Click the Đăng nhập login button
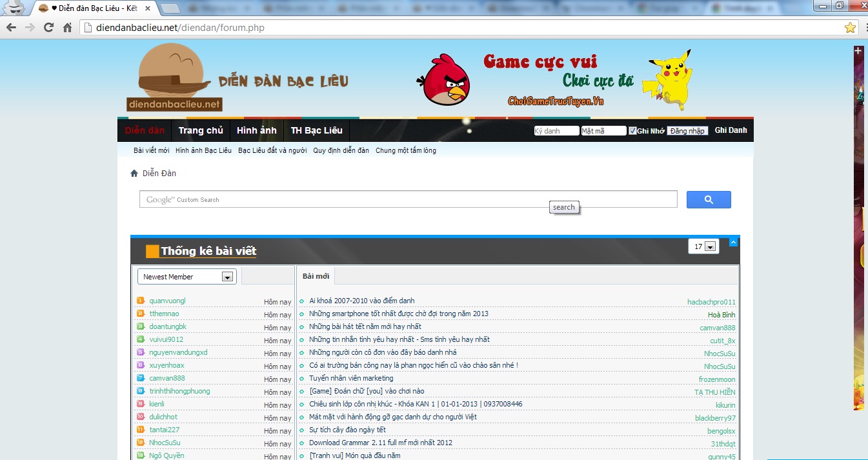868x460 pixels. 687,130
